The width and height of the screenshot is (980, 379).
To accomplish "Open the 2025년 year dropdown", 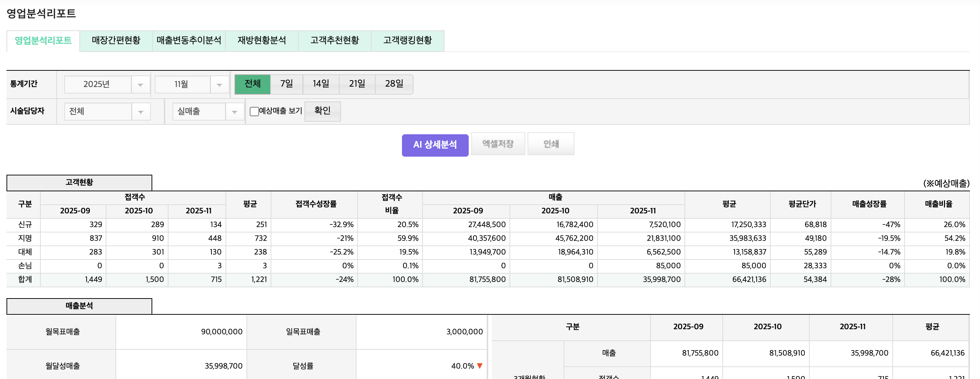I will (106, 84).
